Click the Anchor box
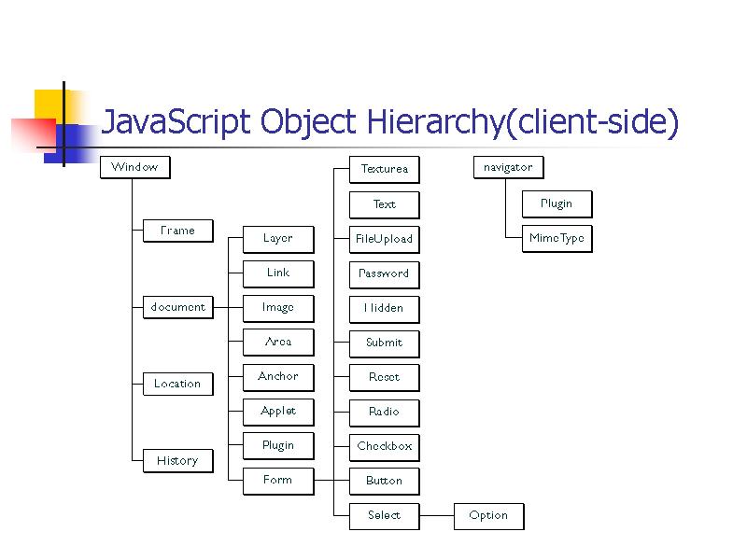 pyautogui.click(x=278, y=377)
